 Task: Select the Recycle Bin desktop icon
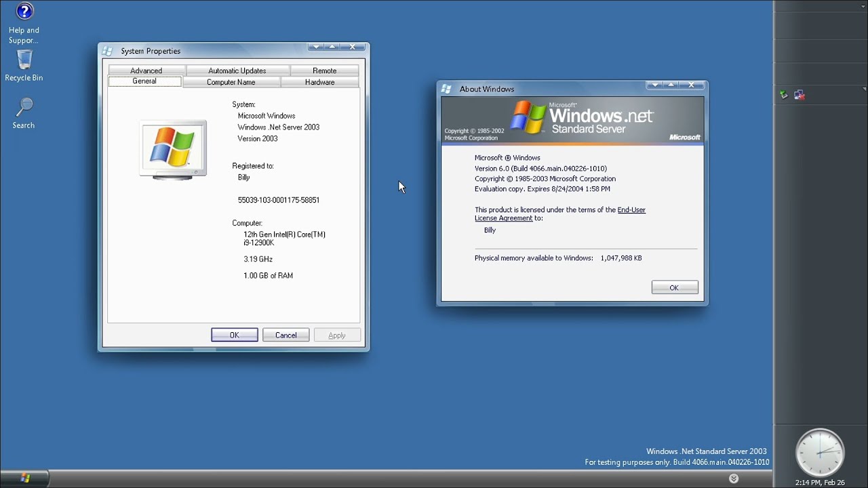pos(24,66)
